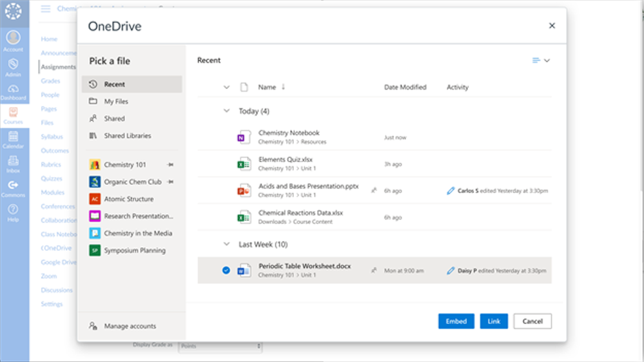Viewport: 644px width, 362px height.
Task: Uncheck the Periodic Table Worksheet selection circle
Action: (226, 270)
